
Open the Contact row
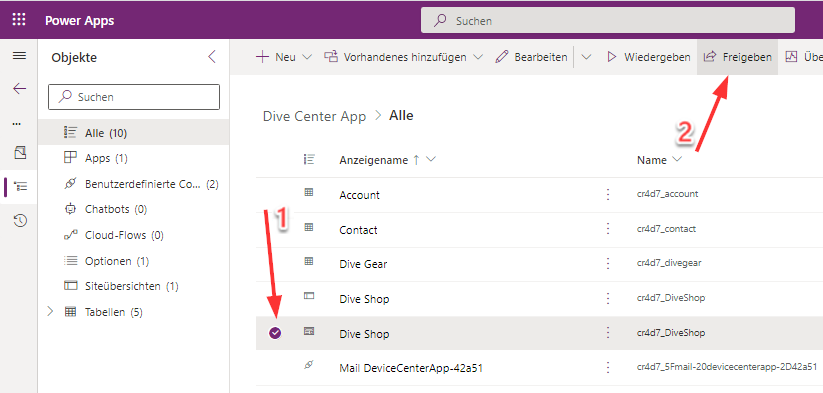pyautogui.click(x=358, y=230)
